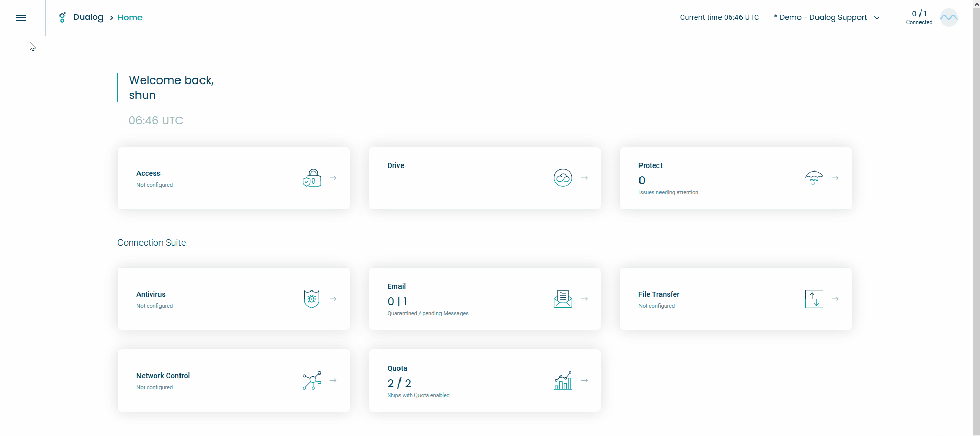
Task: Click the Email envelope icon
Action: [563, 299]
